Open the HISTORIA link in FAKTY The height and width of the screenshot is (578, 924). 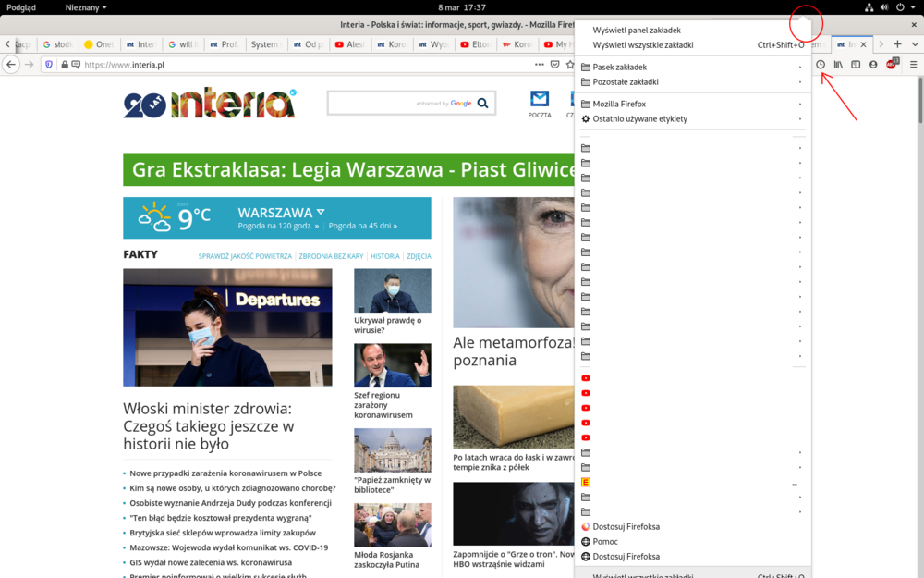[x=384, y=256]
